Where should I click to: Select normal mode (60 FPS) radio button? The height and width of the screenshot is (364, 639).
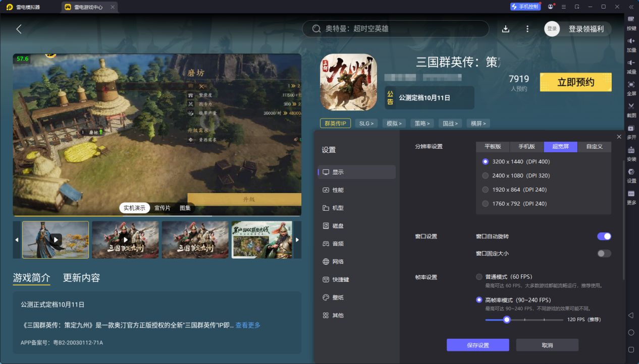[479, 277]
